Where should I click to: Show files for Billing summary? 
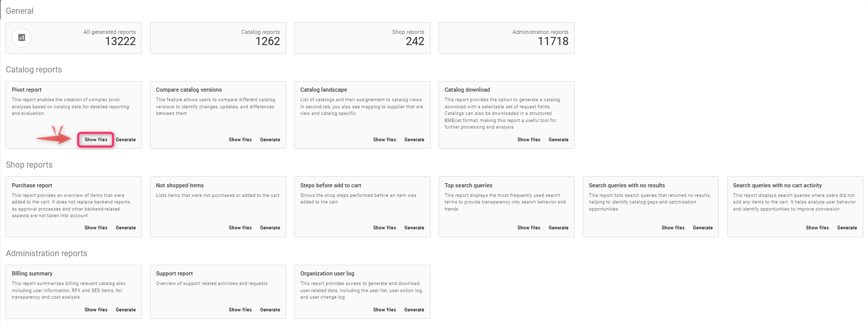96,310
